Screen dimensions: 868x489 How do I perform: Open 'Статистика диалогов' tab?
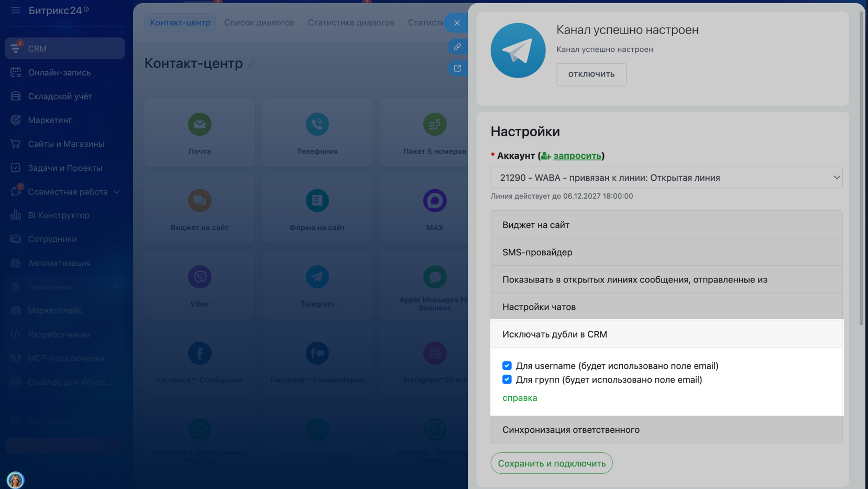pyautogui.click(x=350, y=23)
